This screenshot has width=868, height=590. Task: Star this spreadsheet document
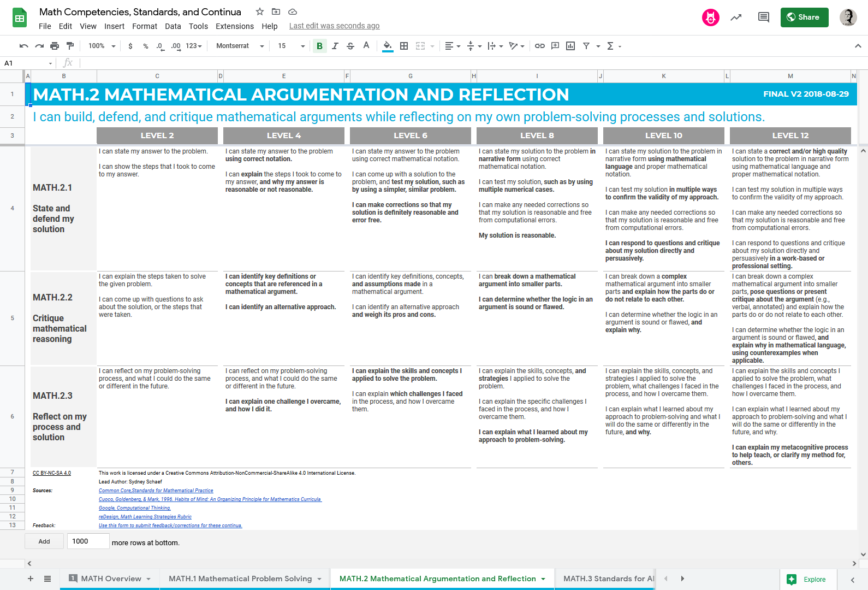tap(260, 11)
